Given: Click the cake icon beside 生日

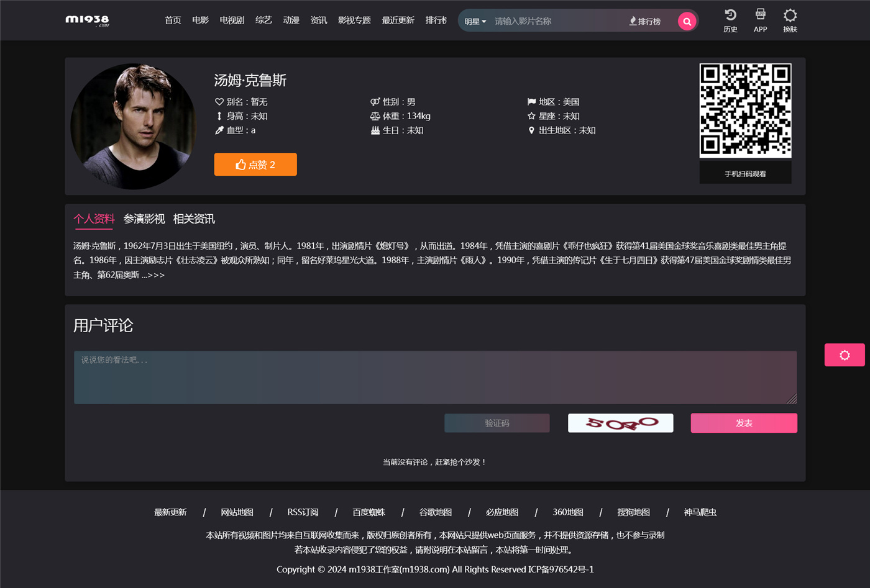Looking at the screenshot, I should click(x=375, y=130).
